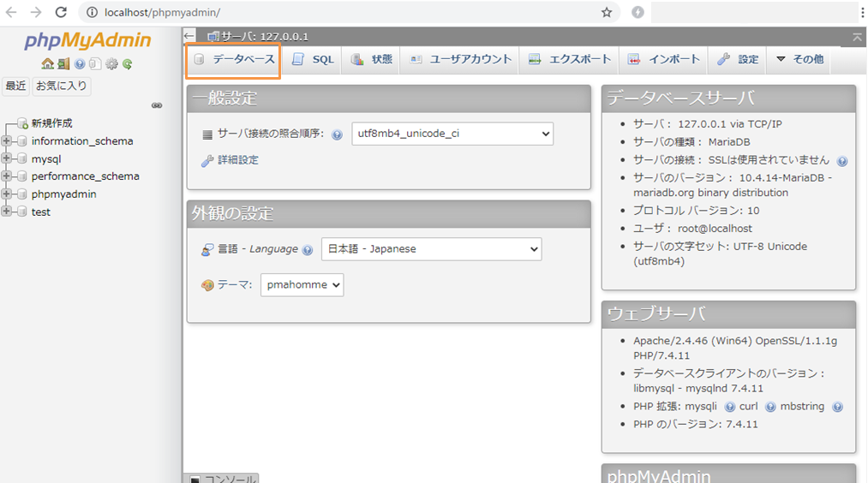
Task: Click the link chain icon in sidebar
Action: click(157, 105)
